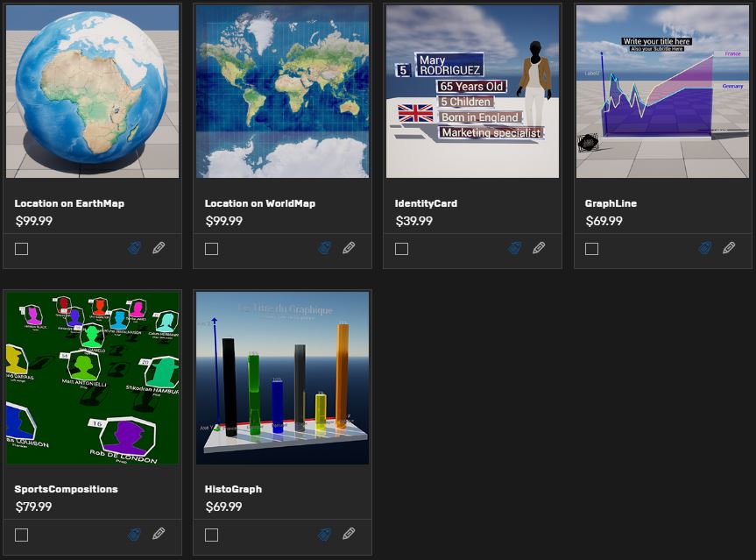This screenshot has width=756, height=560.
Task: Check the Location on EarthMap selection checkbox
Action: [22, 249]
